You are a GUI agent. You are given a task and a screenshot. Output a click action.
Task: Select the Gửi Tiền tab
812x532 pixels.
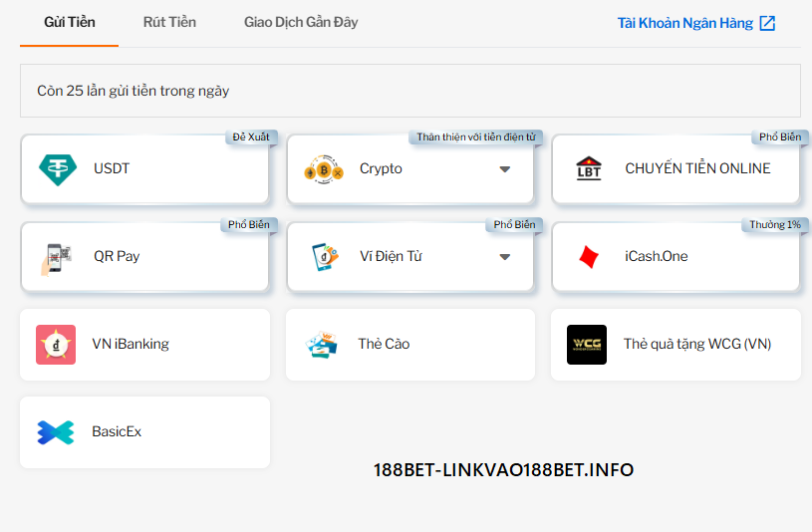[x=70, y=22]
